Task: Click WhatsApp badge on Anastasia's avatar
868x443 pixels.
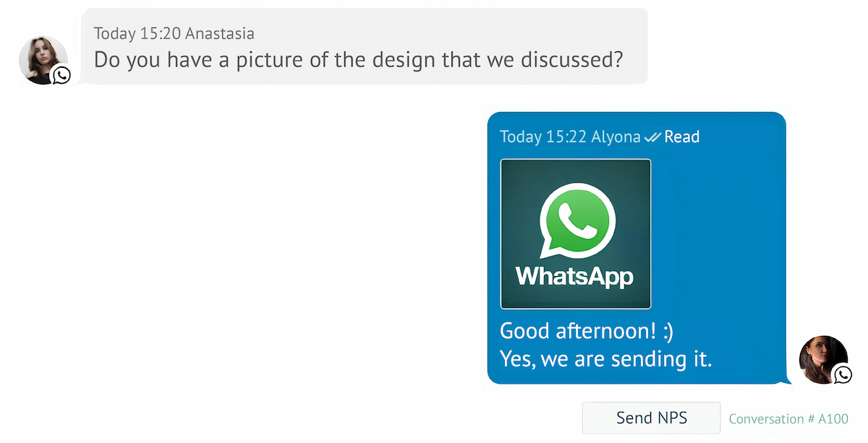Action: 61,74
